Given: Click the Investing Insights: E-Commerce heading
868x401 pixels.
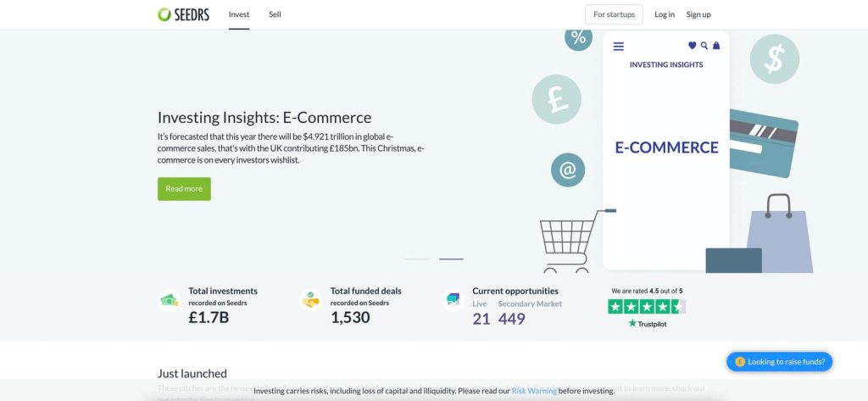Looking at the screenshot, I should 264,118.
